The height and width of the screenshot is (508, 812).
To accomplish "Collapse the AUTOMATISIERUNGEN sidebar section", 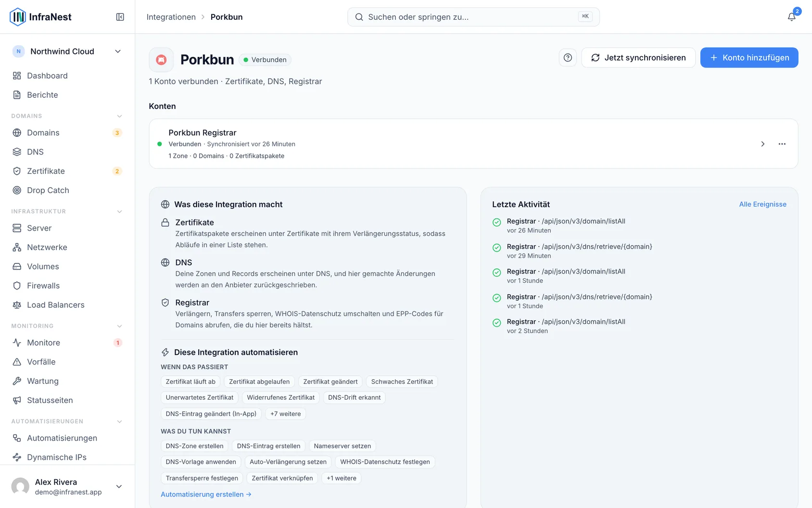I will [119, 421].
